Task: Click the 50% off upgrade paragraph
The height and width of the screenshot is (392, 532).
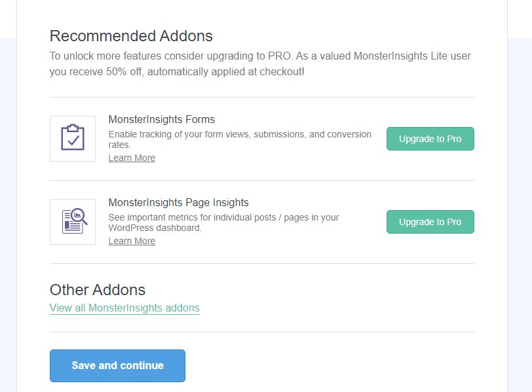Action: pos(260,63)
